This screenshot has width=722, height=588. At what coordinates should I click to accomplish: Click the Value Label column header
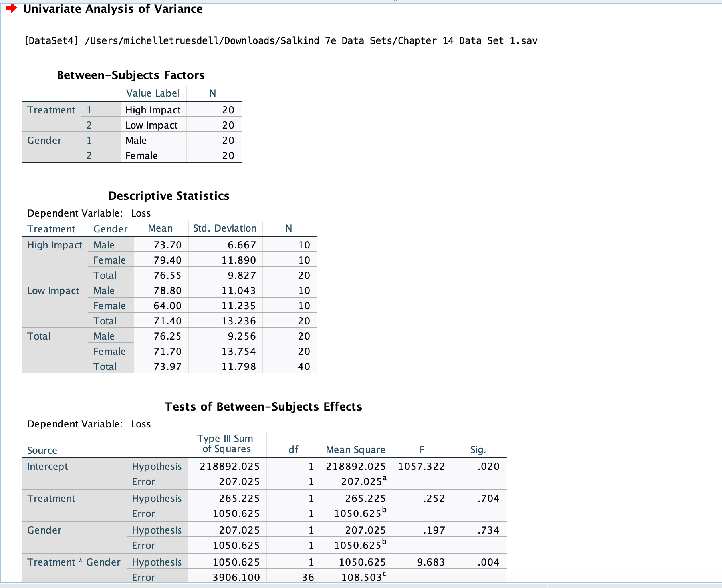[153, 93]
